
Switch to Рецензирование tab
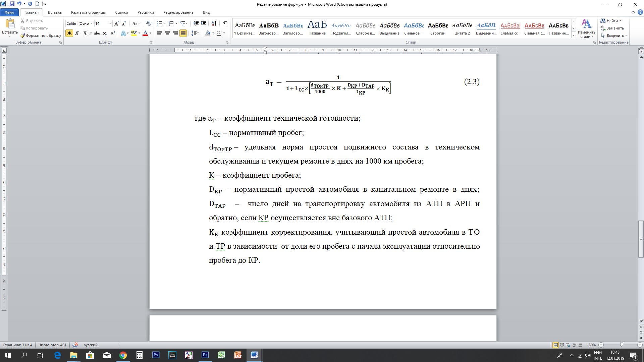point(178,12)
